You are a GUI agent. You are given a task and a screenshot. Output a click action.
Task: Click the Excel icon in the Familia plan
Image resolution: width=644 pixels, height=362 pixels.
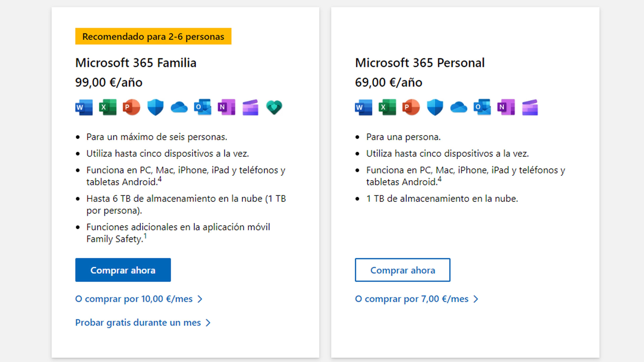coord(108,107)
